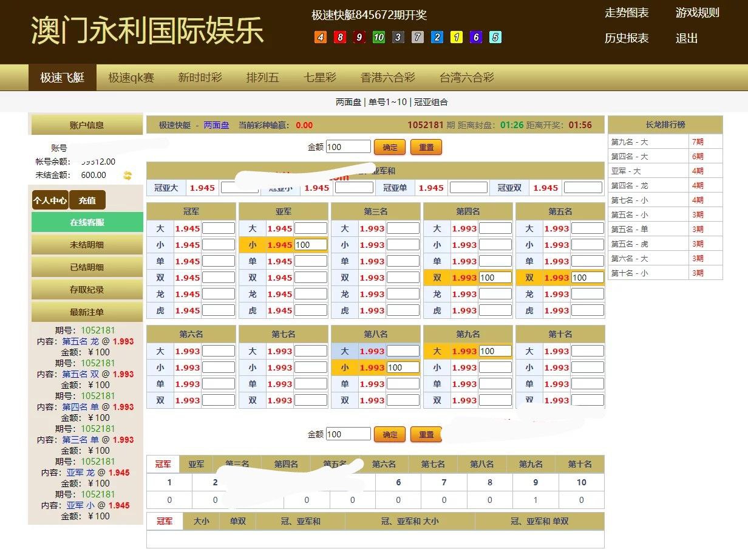Select 第十名 in the statistics tab row
Screen dimensions: 748x560
tap(580, 464)
